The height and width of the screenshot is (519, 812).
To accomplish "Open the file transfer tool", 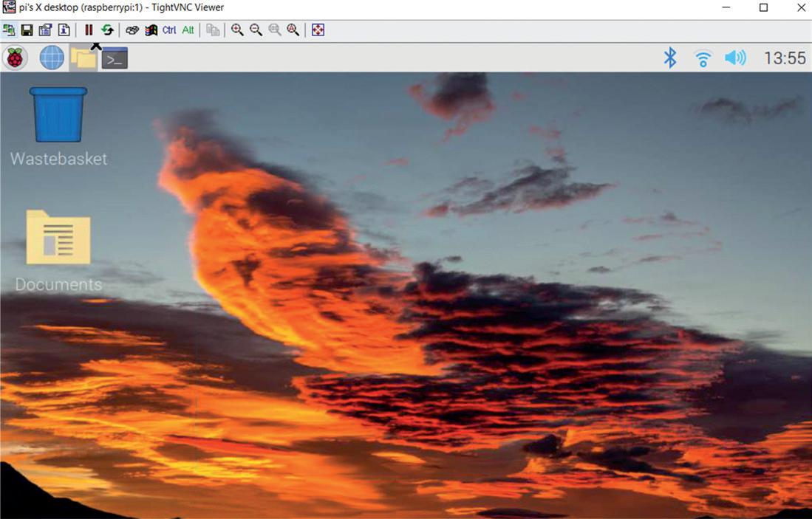I will point(213,30).
